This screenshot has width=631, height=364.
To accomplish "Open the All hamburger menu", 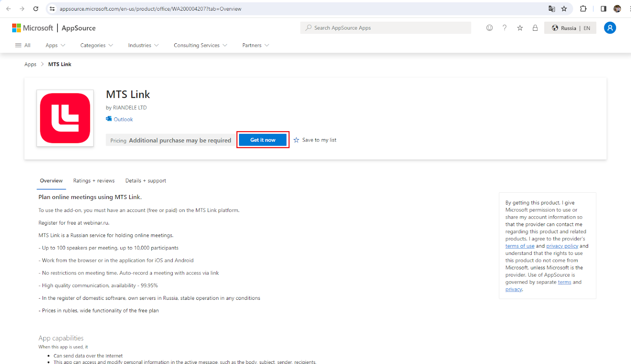I will click(x=22, y=45).
